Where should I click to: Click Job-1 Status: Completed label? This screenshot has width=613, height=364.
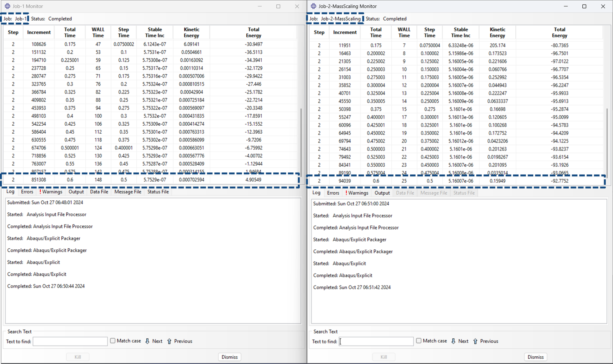[51, 19]
